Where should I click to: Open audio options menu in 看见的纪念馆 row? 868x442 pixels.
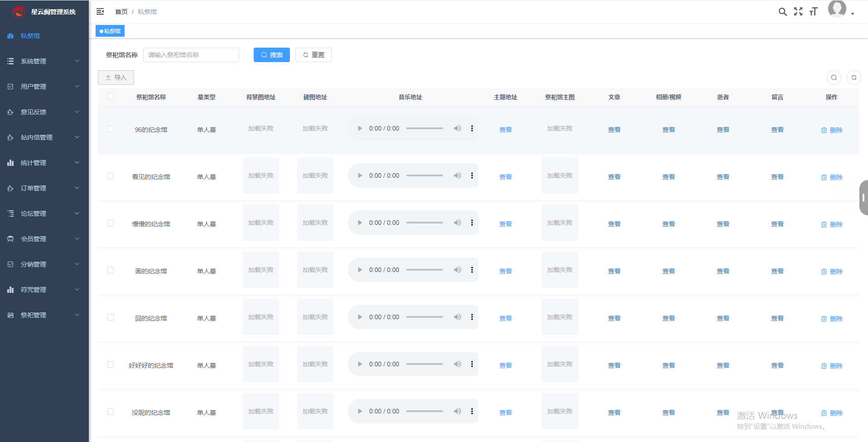click(472, 175)
